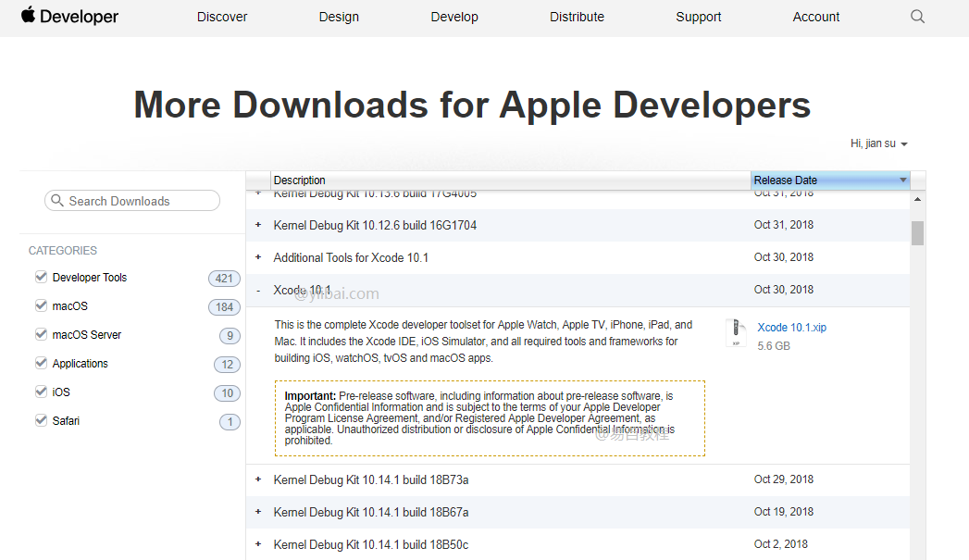Click the Applications category label
This screenshot has width=969, height=560.
[80, 364]
